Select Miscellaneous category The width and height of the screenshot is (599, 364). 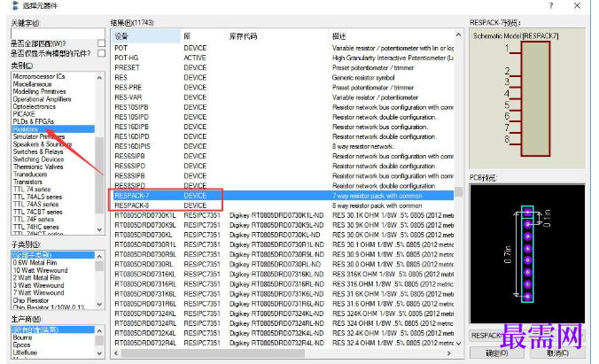pos(32,84)
